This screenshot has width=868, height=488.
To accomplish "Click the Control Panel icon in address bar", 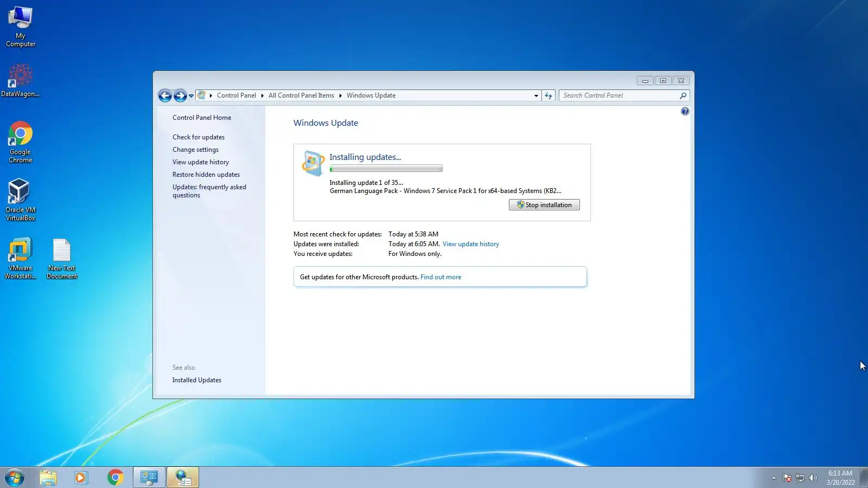I will pyautogui.click(x=202, y=95).
